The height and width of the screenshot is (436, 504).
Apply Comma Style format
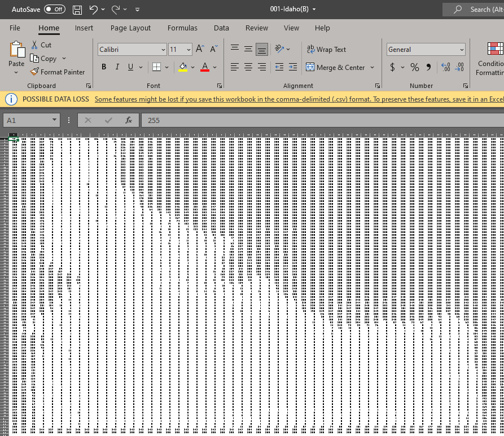pyautogui.click(x=428, y=67)
